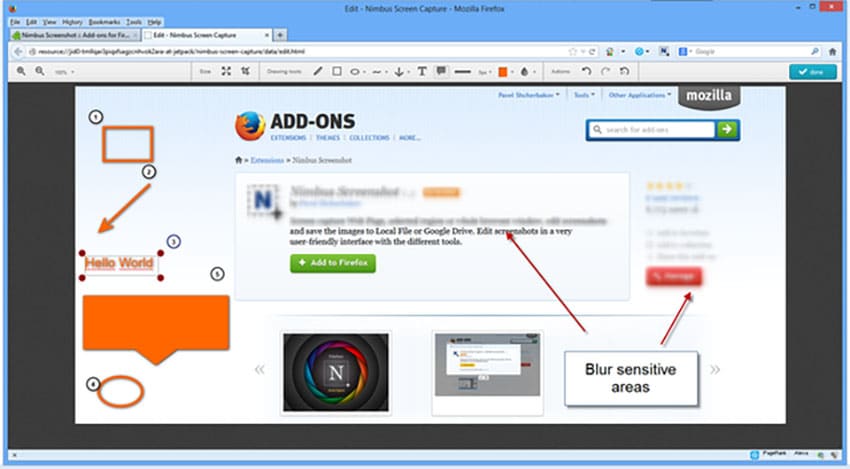Click the line thickness preview

tap(462, 72)
